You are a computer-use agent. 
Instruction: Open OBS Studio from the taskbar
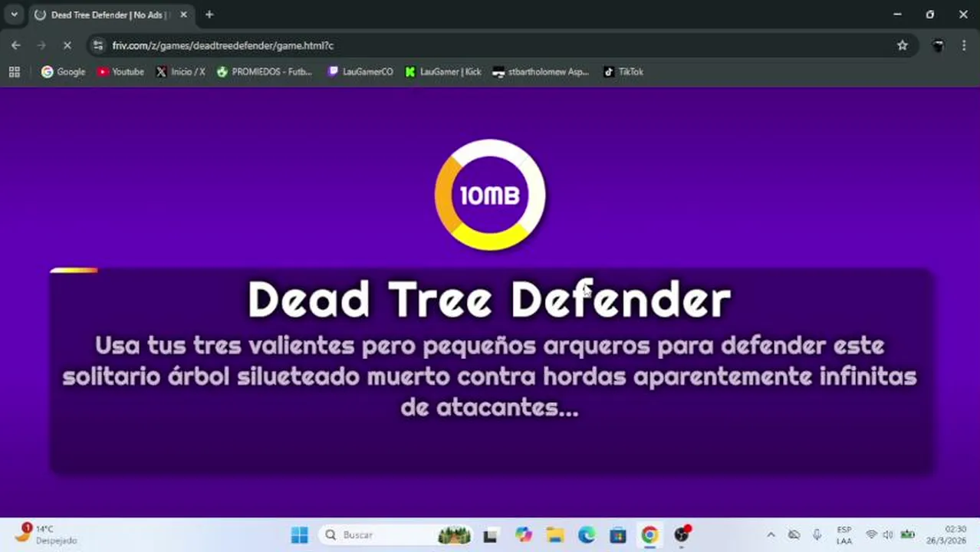(682, 535)
